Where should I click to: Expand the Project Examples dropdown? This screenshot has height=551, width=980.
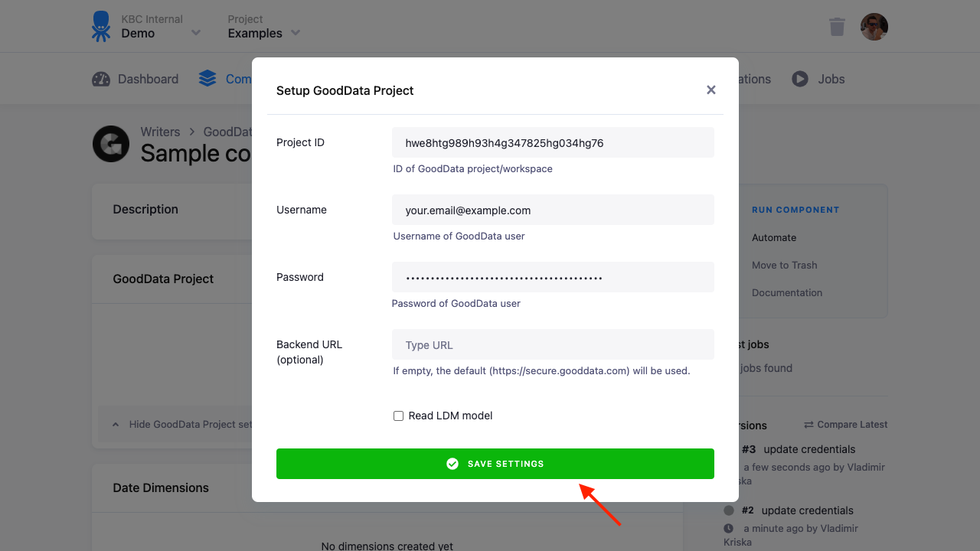(x=296, y=33)
